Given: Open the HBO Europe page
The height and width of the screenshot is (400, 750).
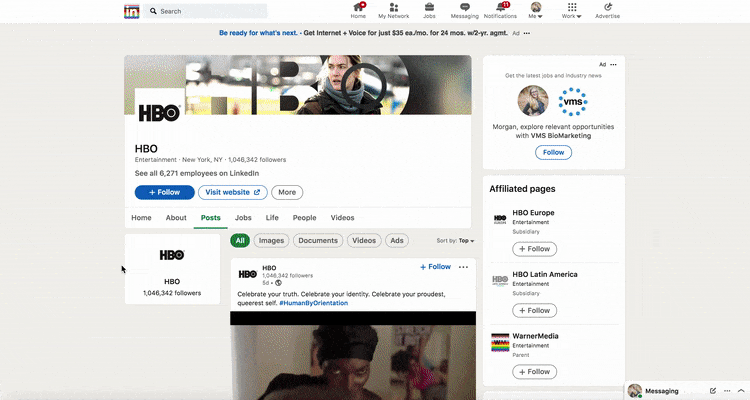Looking at the screenshot, I should pyautogui.click(x=533, y=213).
